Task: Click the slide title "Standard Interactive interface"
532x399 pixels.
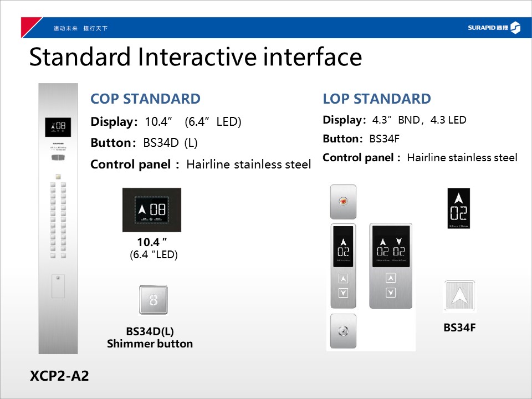Action: coord(195,58)
